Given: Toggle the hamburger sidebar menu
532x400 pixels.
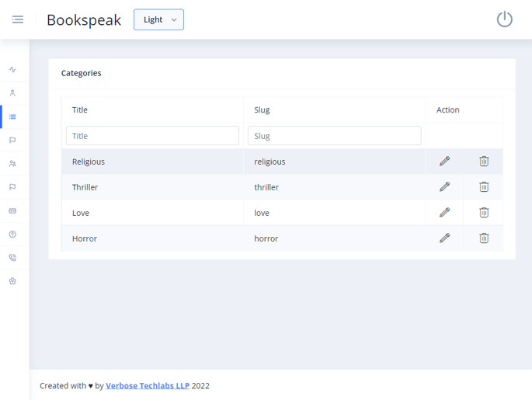Looking at the screenshot, I should tap(18, 19).
